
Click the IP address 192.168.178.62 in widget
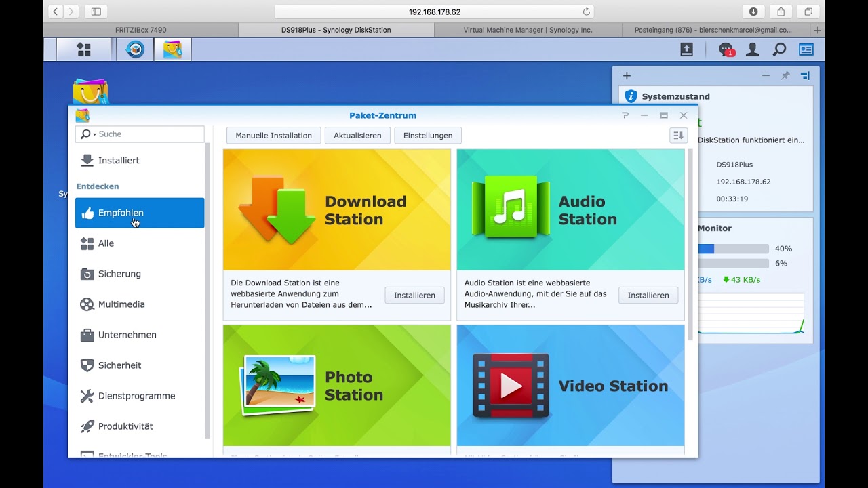(743, 182)
